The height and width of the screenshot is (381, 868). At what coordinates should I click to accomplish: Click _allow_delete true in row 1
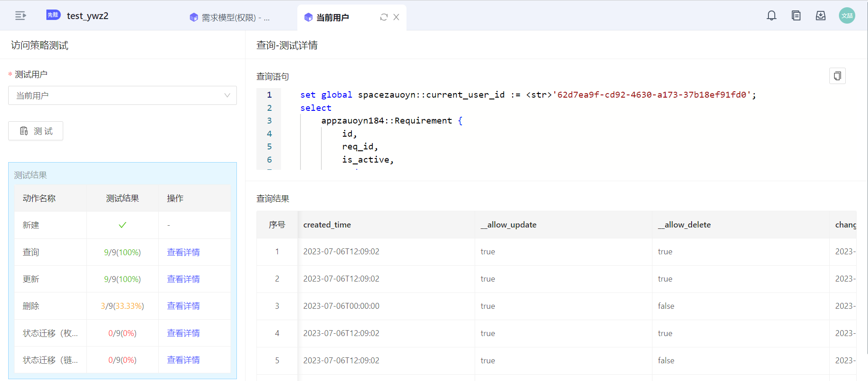[665, 252]
